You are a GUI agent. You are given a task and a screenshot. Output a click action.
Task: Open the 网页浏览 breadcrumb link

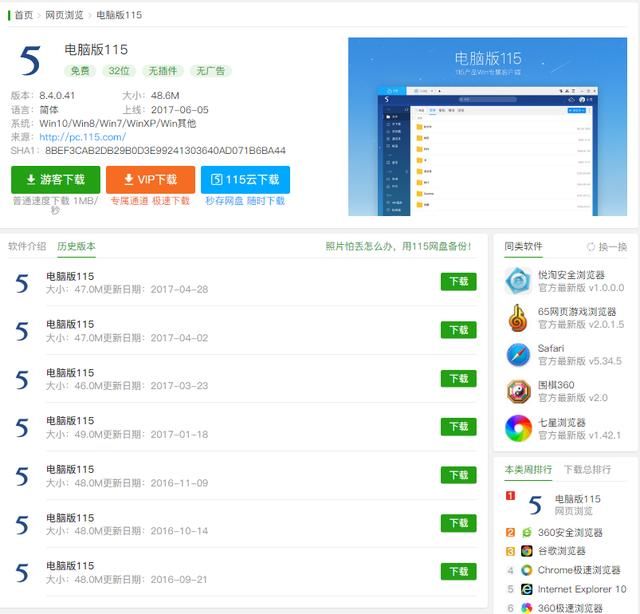point(64,15)
